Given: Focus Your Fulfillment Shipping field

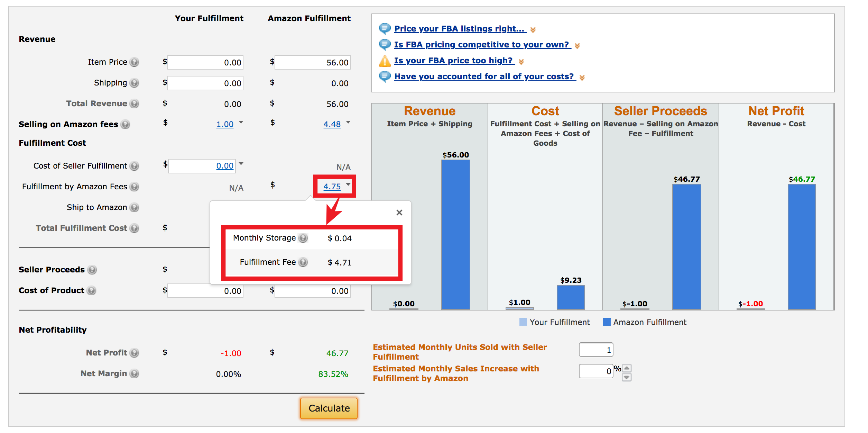Looking at the screenshot, I should point(205,83).
